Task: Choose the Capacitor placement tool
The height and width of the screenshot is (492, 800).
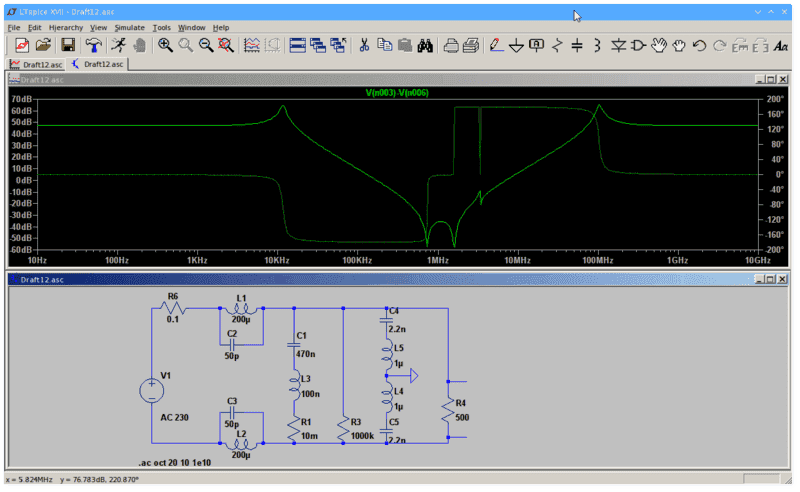Action: pyautogui.click(x=577, y=45)
